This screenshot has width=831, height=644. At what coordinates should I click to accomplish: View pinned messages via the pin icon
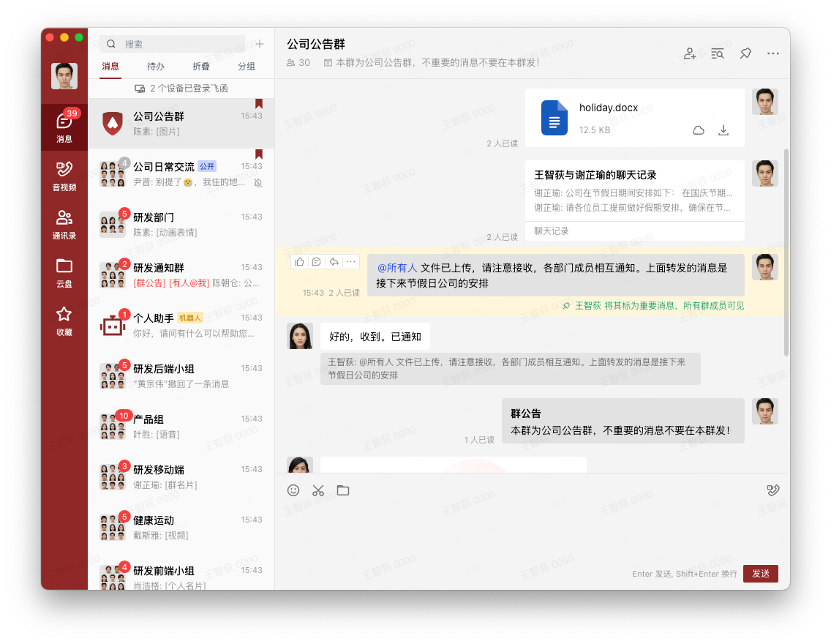pyautogui.click(x=745, y=53)
